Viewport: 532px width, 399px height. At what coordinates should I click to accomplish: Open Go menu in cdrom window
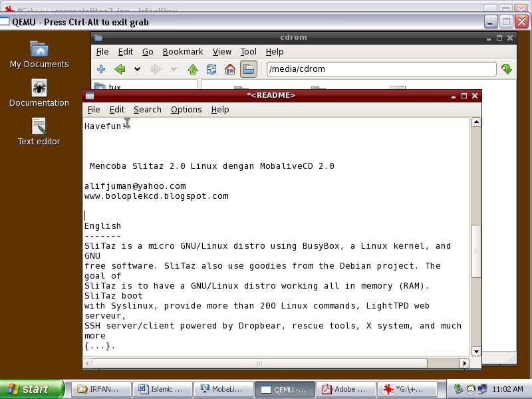(x=148, y=52)
